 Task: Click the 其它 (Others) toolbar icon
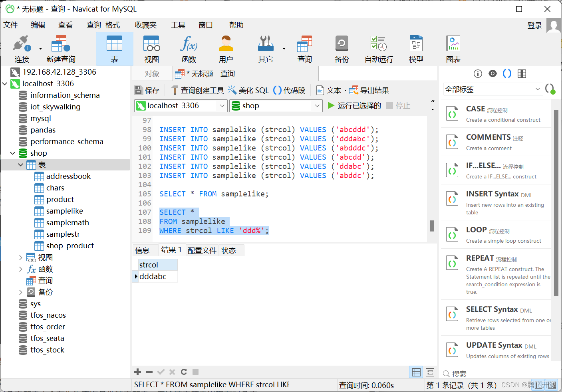pos(266,49)
